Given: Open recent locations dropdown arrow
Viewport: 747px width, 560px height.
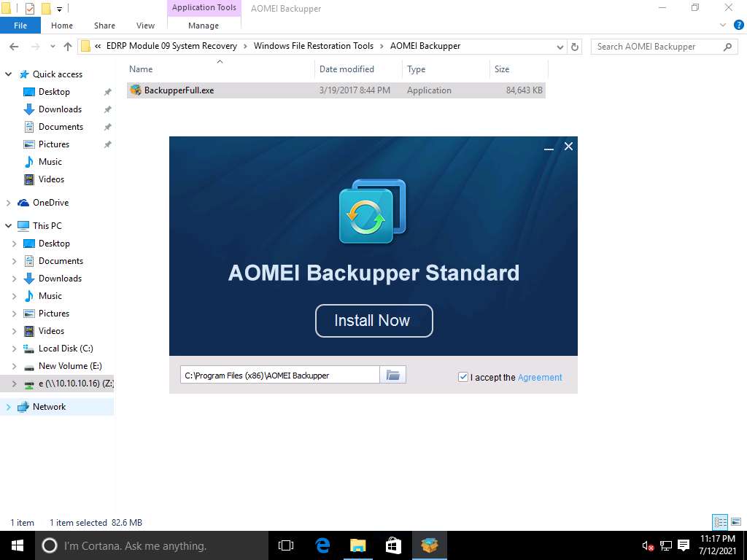Looking at the screenshot, I should click(x=53, y=46).
